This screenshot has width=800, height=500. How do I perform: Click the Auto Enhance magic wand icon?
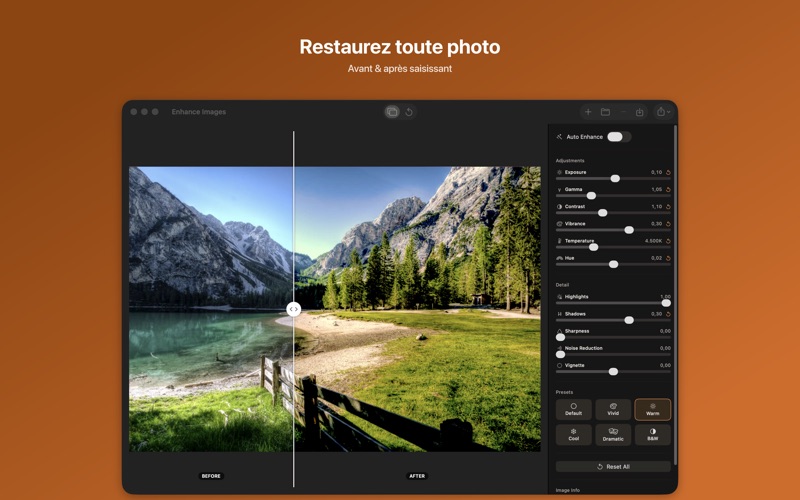click(x=559, y=137)
